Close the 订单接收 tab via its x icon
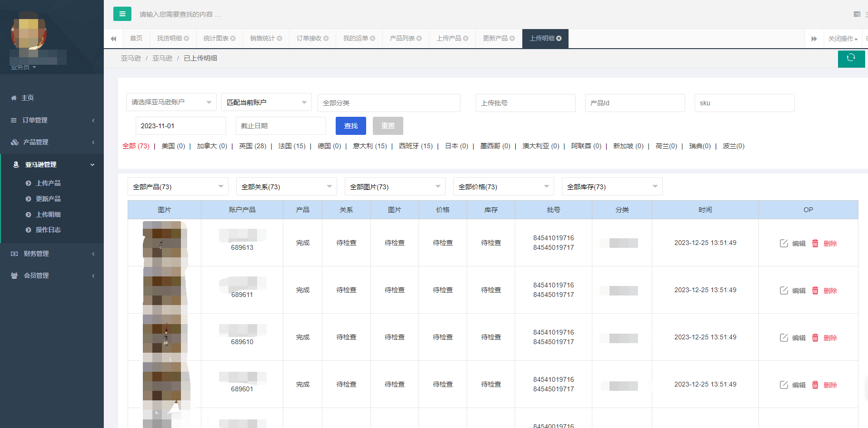The height and width of the screenshot is (428, 868). click(x=326, y=39)
